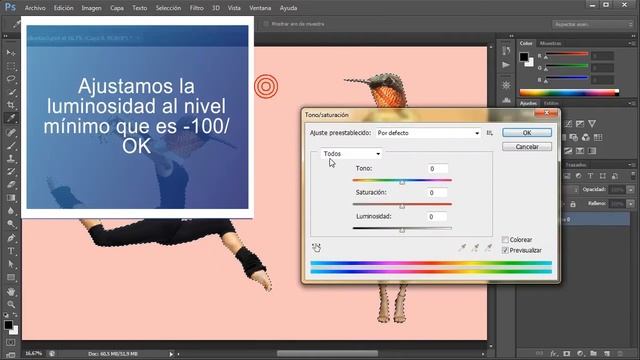Toggle the layer lock icon
Viewport: 640px width, 360px height.
[573, 204]
